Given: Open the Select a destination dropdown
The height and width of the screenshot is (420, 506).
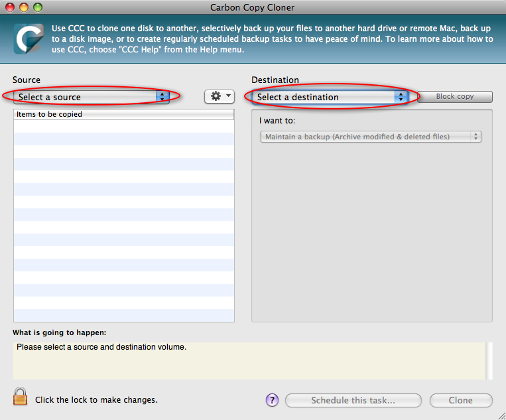Looking at the screenshot, I should pyautogui.click(x=330, y=97).
